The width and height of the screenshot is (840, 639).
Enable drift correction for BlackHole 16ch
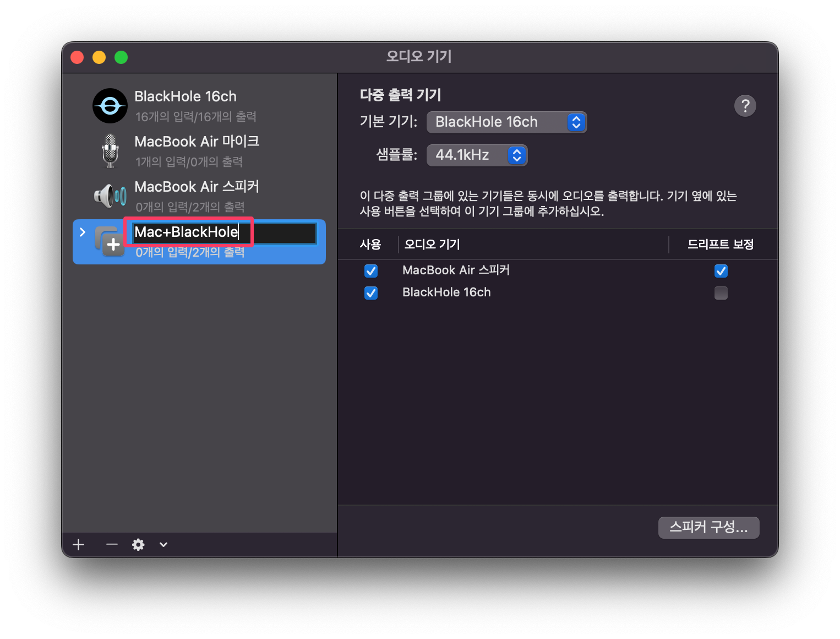[721, 293]
